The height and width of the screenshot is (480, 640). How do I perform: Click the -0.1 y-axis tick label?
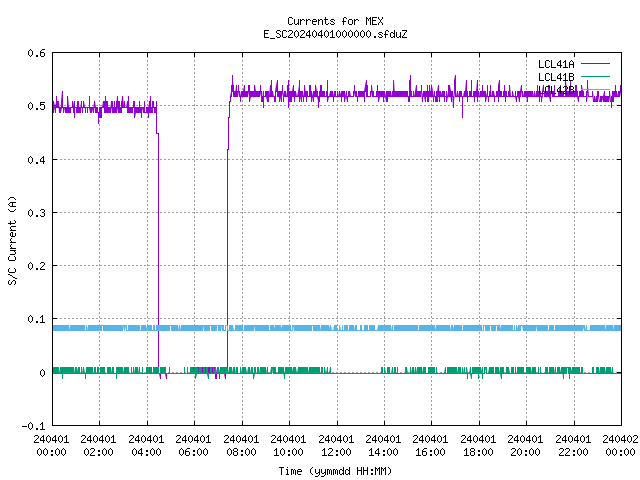pyautogui.click(x=33, y=426)
